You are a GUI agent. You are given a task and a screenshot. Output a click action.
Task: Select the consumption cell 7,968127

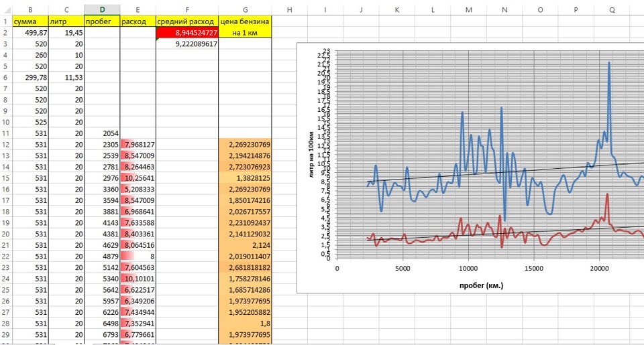[x=138, y=145]
